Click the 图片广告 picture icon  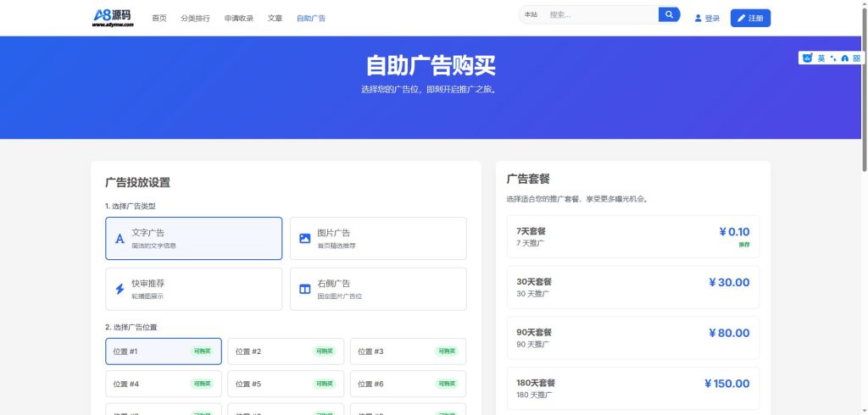(x=304, y=239)
